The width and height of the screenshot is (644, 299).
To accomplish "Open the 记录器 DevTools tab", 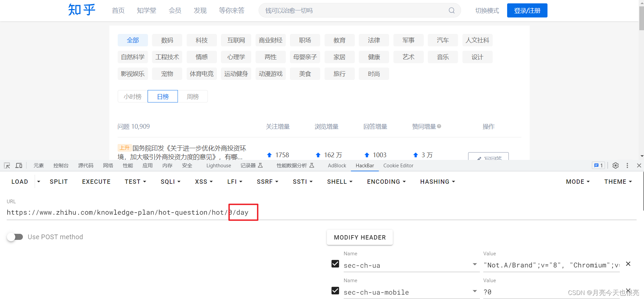I will tap(252, 165).
